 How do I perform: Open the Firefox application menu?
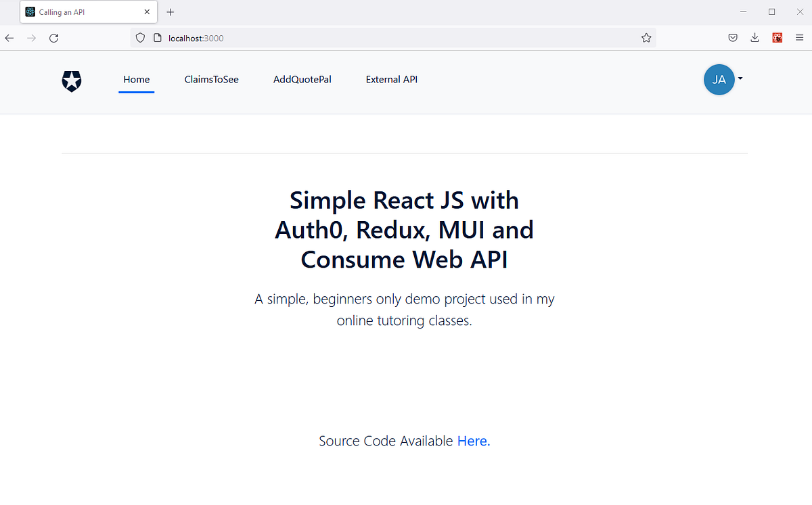tap(800, 37)
